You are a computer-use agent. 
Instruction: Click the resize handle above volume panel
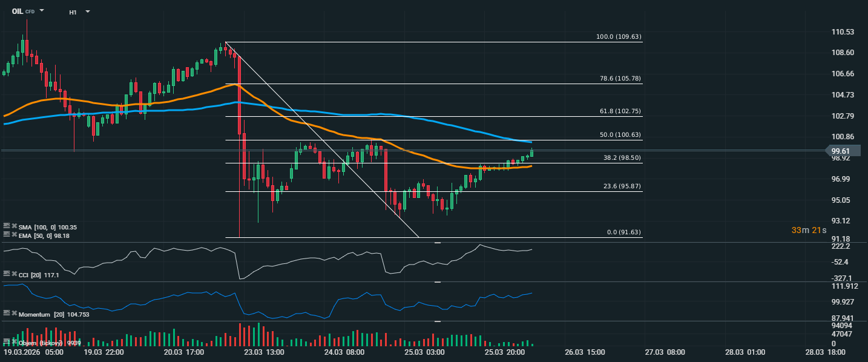[x=438, y=321]
